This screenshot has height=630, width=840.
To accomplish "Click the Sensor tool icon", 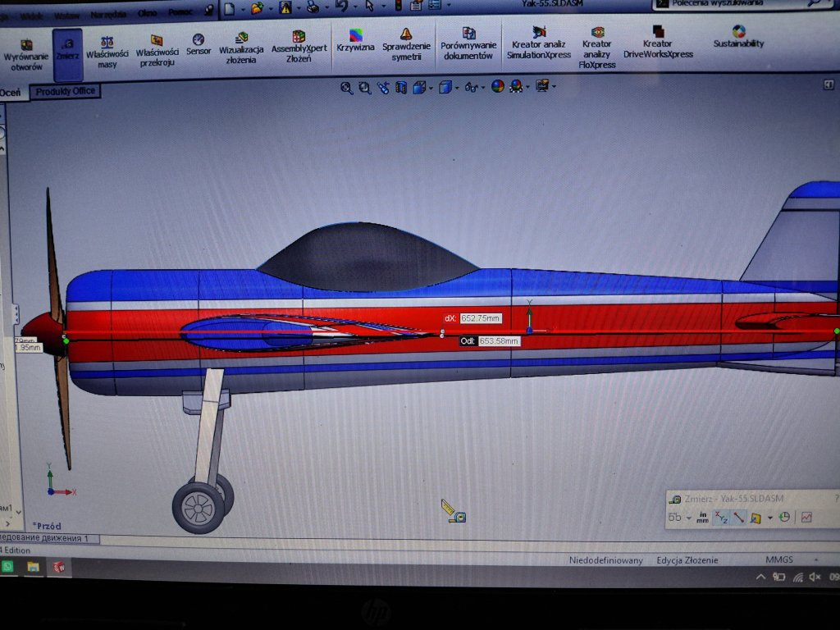I will click(199, 45).
